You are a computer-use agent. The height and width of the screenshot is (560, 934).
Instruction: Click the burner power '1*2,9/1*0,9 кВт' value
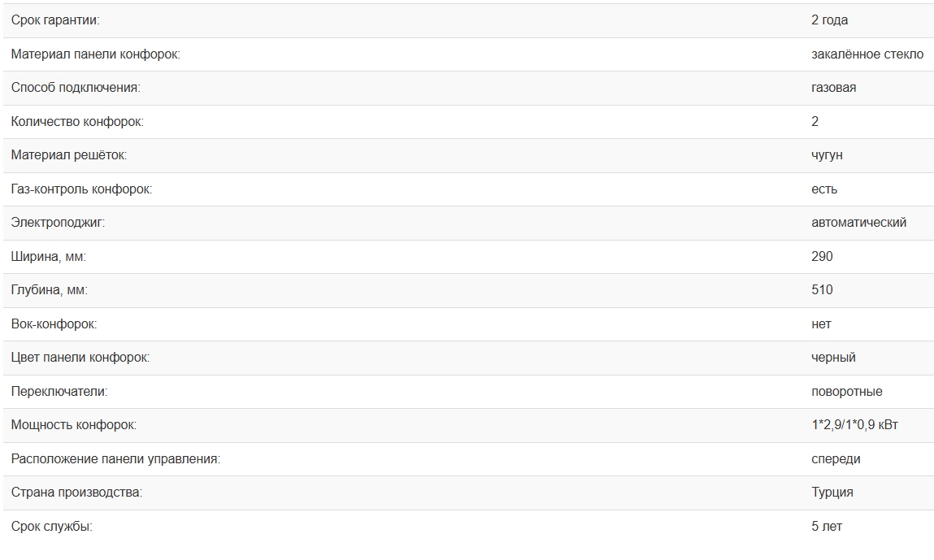pyautogui.click(x=854, y=425)
